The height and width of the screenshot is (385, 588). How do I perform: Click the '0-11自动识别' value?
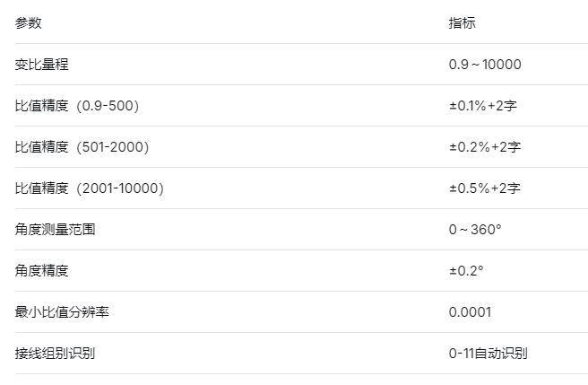489,354
